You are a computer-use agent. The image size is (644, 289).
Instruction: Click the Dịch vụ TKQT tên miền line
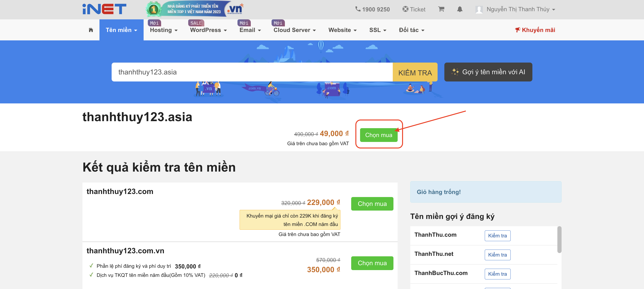pyautogui.click(x=169, y=275)
